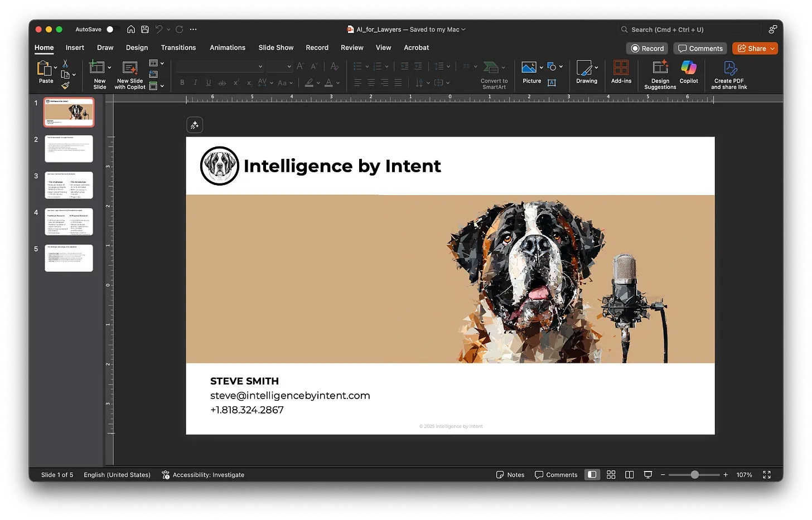This screenshot has height=520, width=812.
Task: Open the Transitions tab
Action: click(x=178, y=48)
